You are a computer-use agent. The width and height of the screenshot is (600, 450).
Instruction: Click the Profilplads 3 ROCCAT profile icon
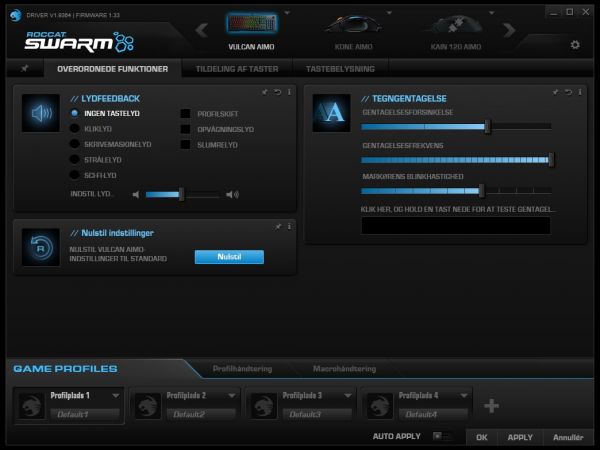(264, 406)
